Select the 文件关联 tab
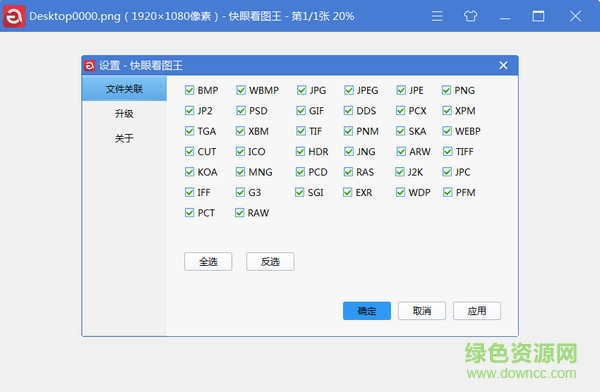The image size is (600, 392). [124, 89]
